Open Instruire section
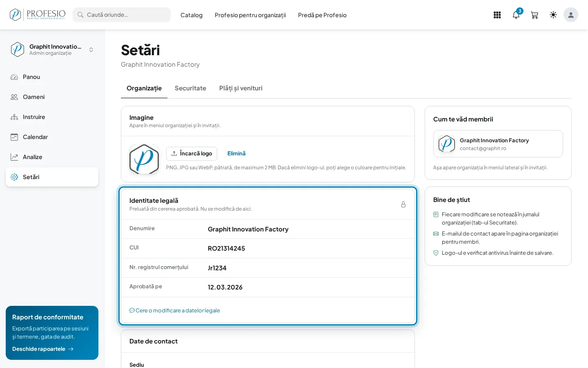This screenshot has width=588, height=368. (52, 117)
